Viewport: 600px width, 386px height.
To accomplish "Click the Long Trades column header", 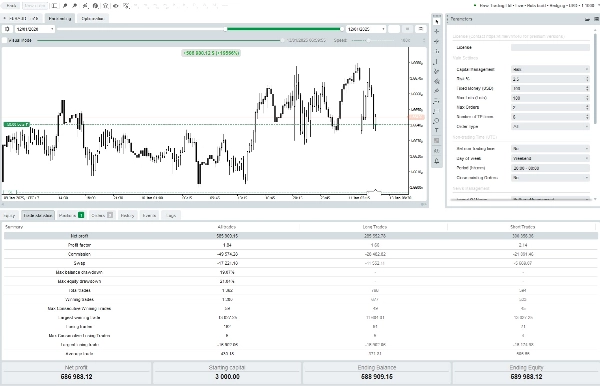I will [x=374, y=227].
